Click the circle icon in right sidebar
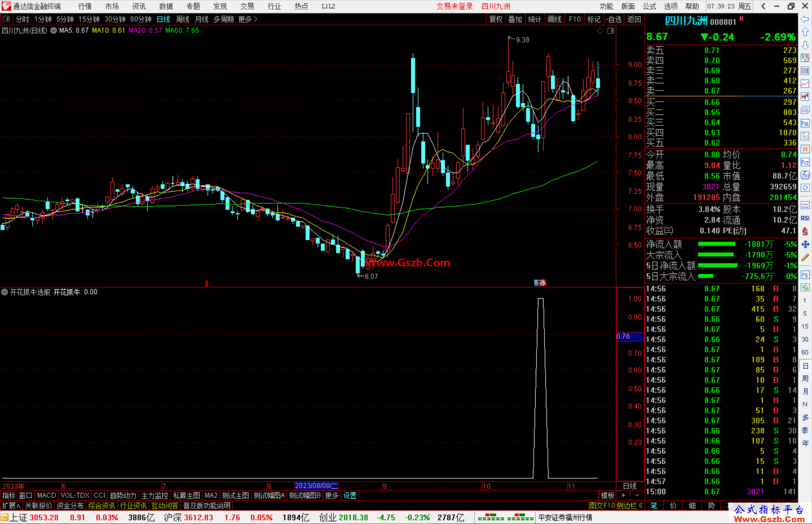The width and height of the screenshot is (812, 524). pos(805,188)
